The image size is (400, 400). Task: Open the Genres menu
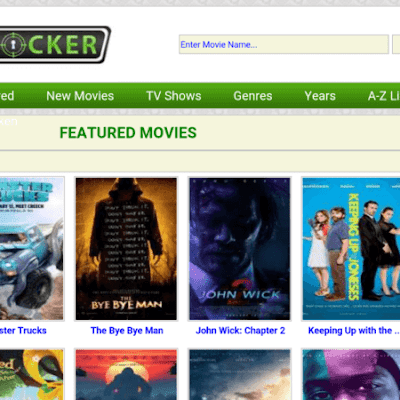[x=253, y=96]
